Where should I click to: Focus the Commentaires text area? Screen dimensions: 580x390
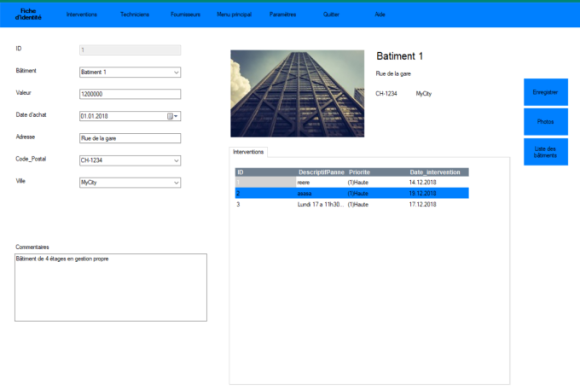[x=111, y=287]
